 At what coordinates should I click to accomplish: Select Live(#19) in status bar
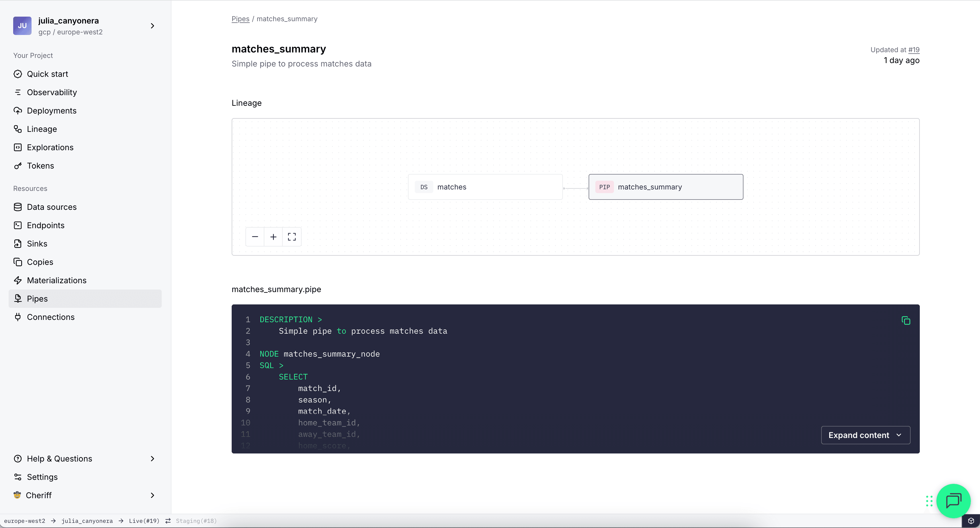coord(144,521)
